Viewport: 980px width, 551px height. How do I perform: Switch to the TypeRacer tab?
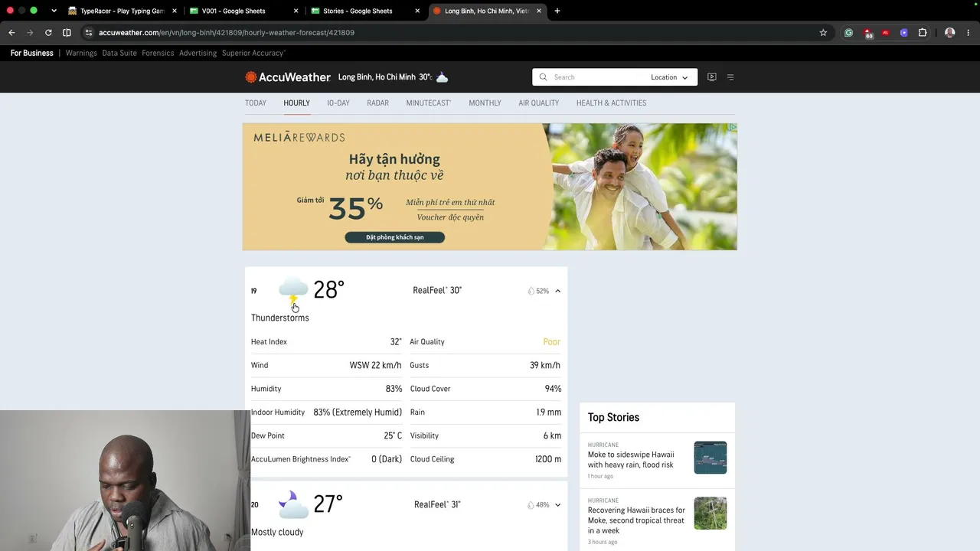pos(122,11)
